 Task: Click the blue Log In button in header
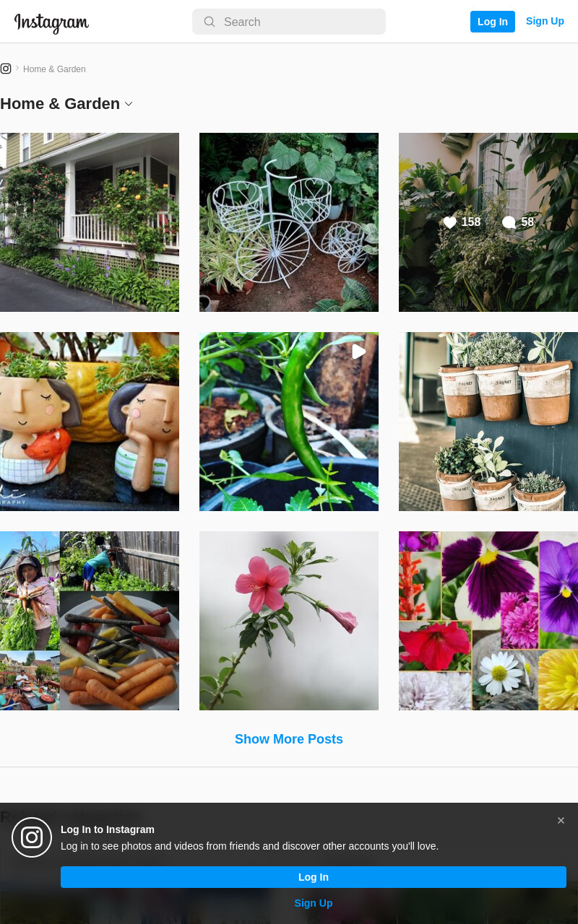pyautogui.click(x=493, y=22)
